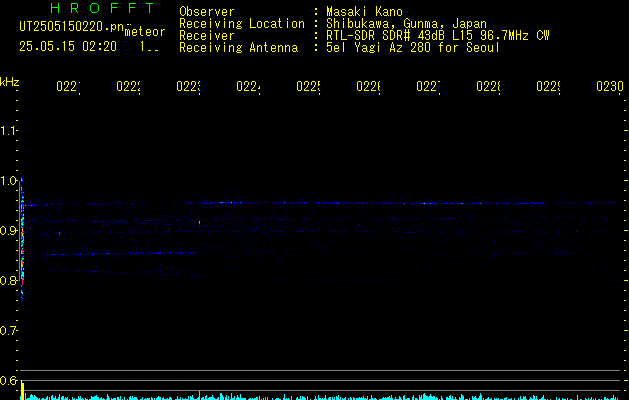The height and width of the screenshot is (400, 629).
Task: Click the 'Receiver' field label
Action: pos(207,35)
